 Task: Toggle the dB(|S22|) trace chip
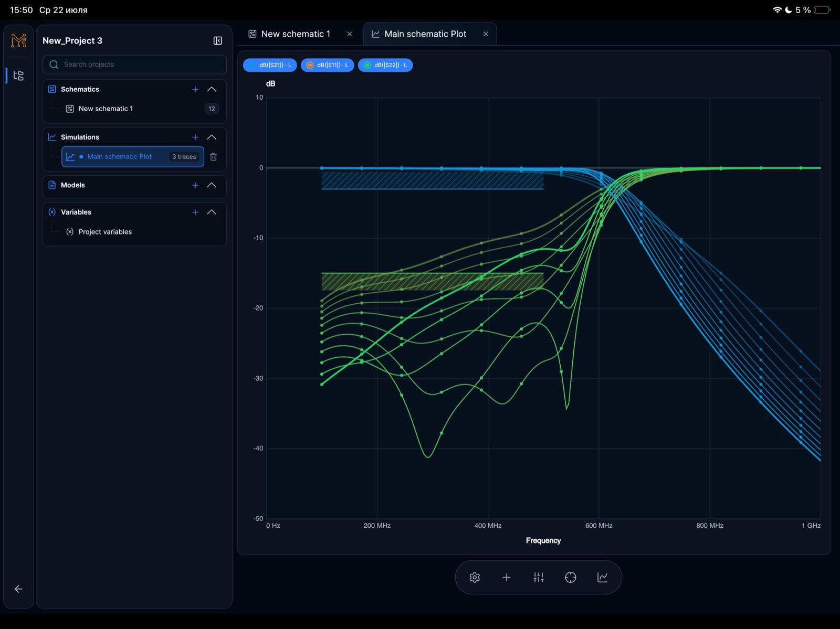[x=385, y=65]
